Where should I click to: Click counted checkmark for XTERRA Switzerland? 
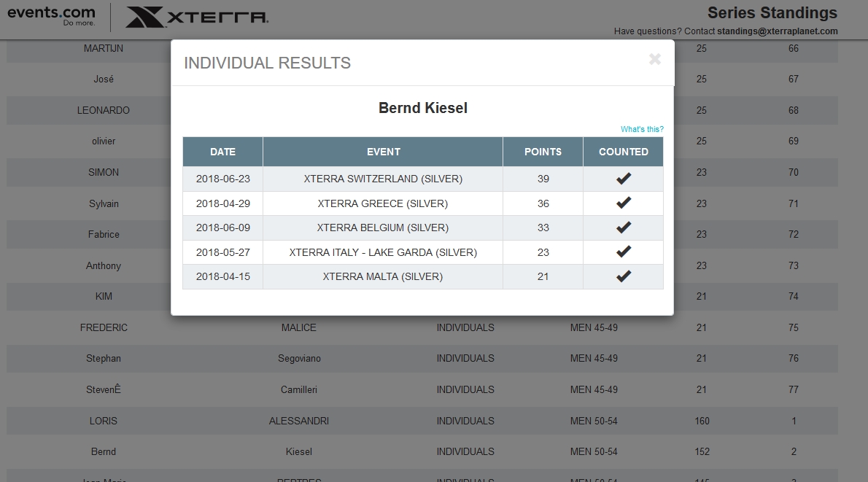pyautogui.click(x=623, y=179)
